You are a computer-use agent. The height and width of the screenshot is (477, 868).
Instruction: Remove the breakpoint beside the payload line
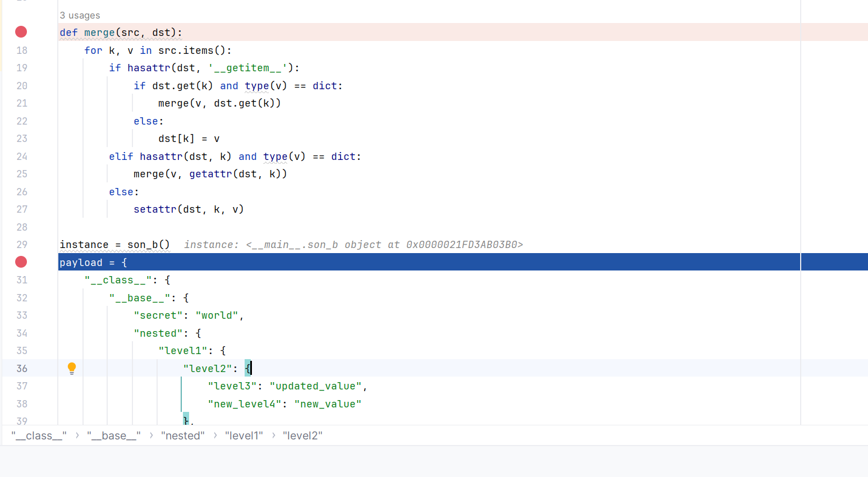point(21,262)
